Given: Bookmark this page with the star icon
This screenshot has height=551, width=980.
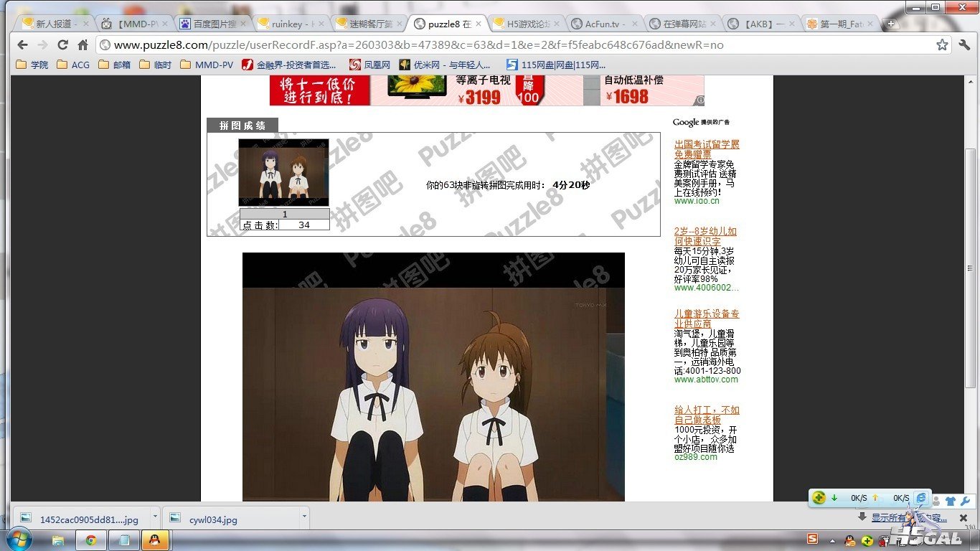Looking at the screenshot, I should click(x=942, y=45).
